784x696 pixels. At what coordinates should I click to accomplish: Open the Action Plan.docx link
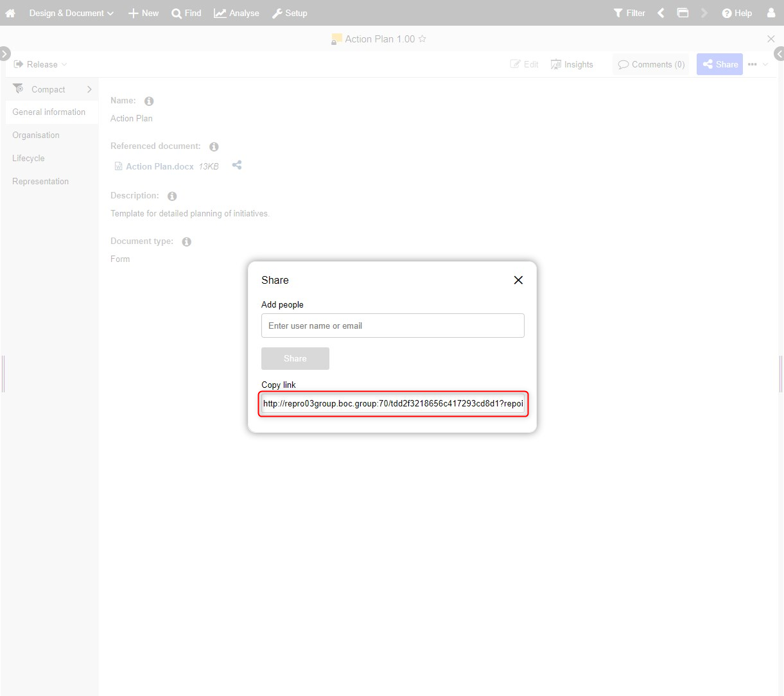pyautogui.click(x=160, y=166)
